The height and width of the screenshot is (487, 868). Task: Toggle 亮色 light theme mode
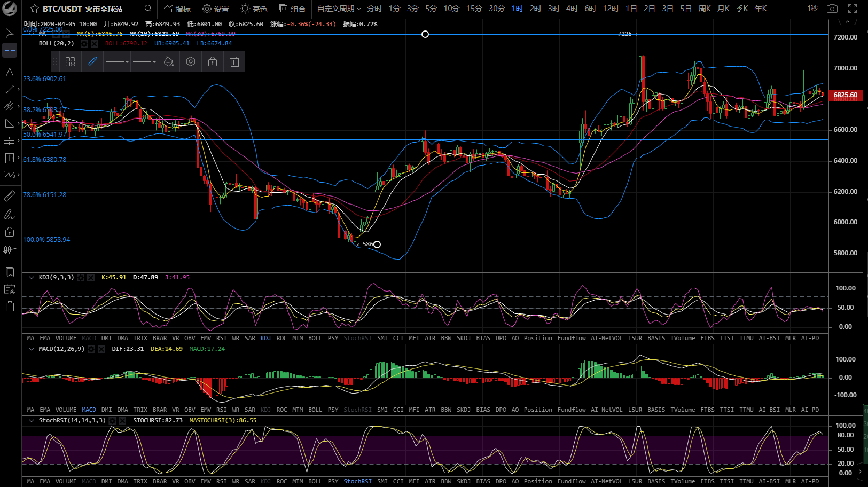pos(254,9)
